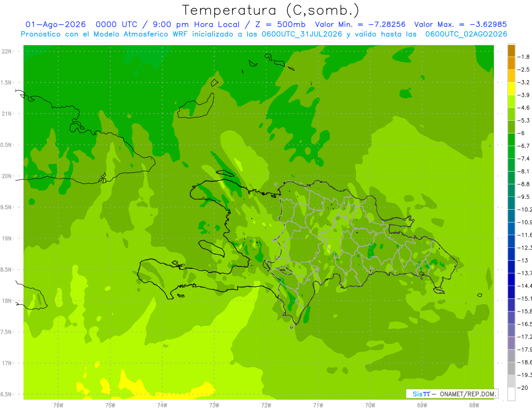Image resolution: width=532 pixels, height=411 pixels.
Task: Pick blue swatch between -13 and -13.7
Action: (511, 266)
